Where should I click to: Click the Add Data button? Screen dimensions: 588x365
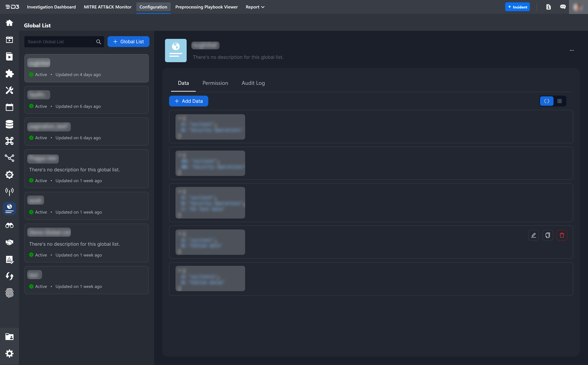(188, 101)
